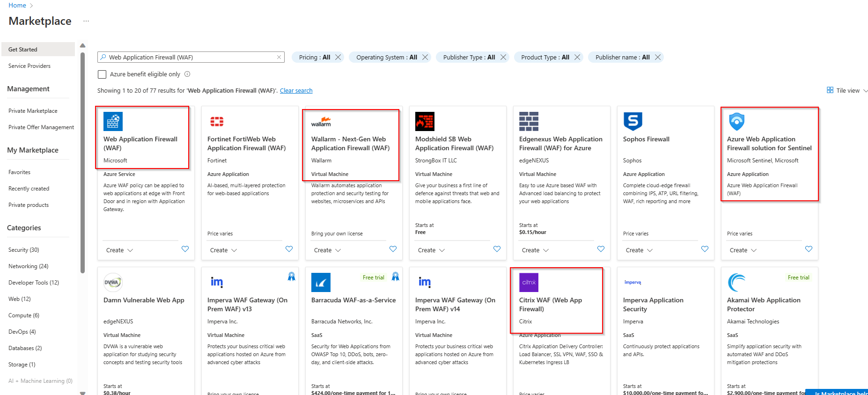Click the Clear search link
This screenshot has height=395, width=868.
click(x=296, y=91)
